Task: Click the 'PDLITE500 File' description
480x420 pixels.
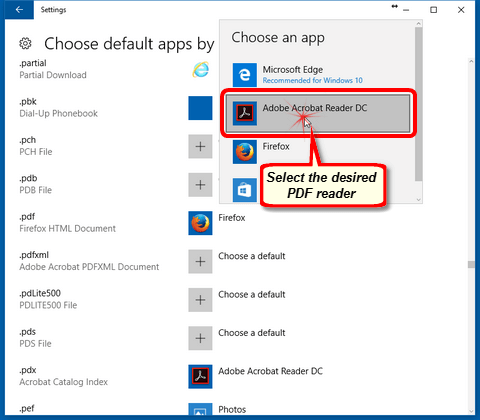Action: pyautogui.click(x=48, y=305)
